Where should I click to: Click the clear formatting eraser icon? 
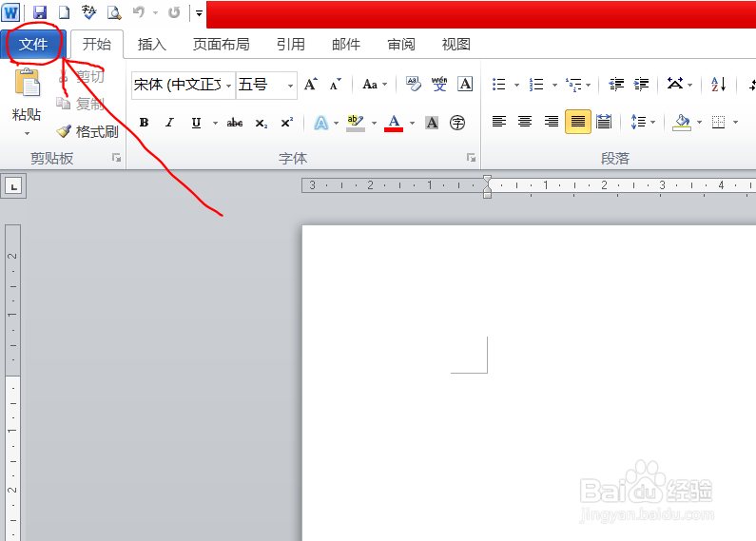click(414, 85)
